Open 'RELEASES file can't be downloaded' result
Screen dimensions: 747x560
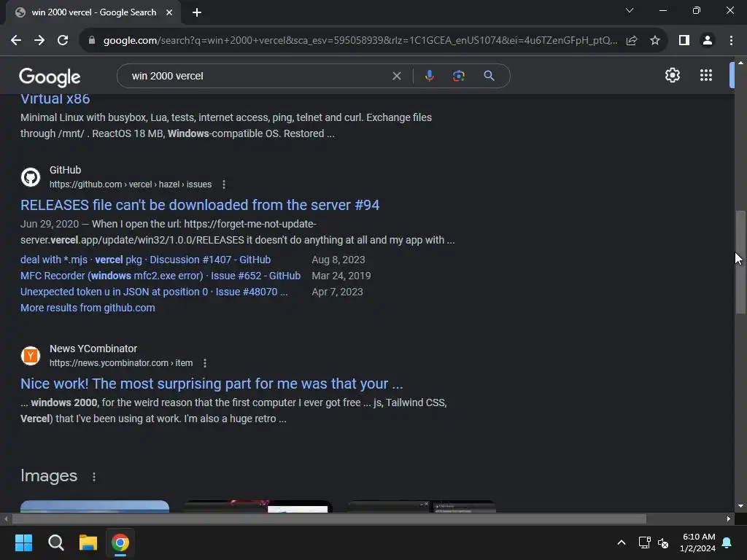coord(200,205)
